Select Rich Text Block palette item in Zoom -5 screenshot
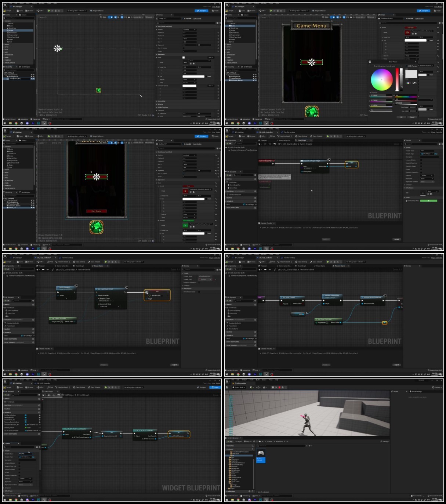The width and height of the screenshot is (446, 504). point(14,37)
